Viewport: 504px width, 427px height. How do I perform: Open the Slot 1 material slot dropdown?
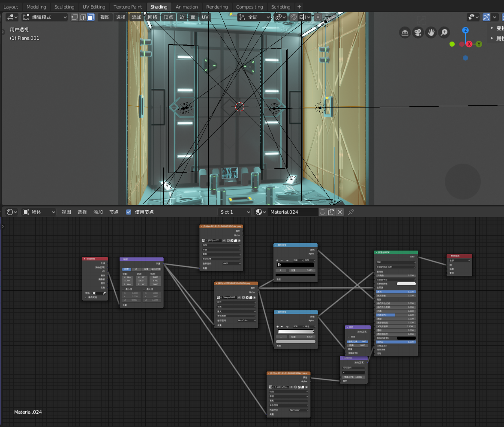coord(234,212)
